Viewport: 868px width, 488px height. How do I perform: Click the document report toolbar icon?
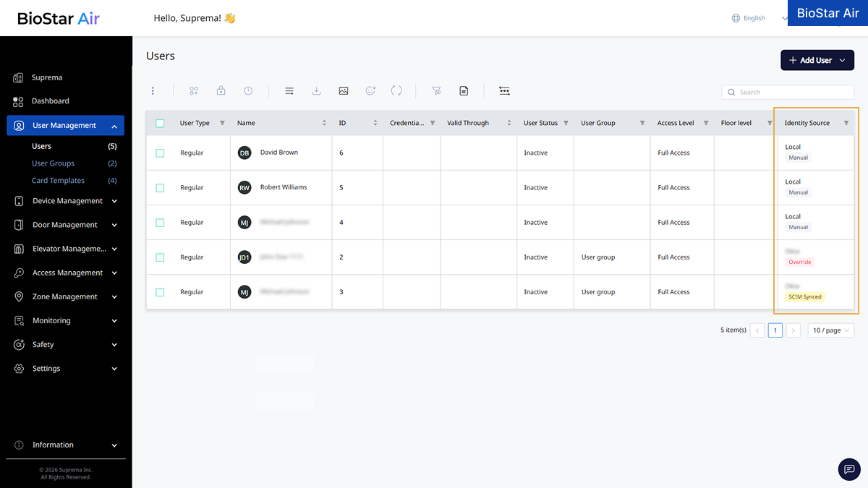click(464, 91)
